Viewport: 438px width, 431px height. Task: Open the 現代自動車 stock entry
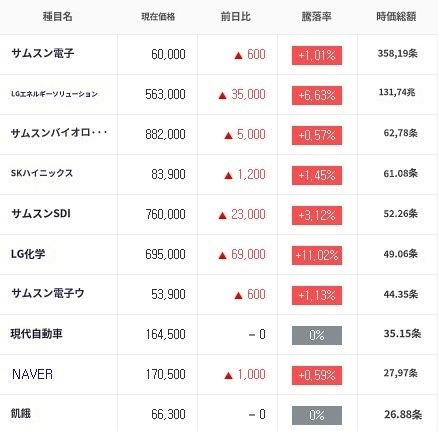36,334
